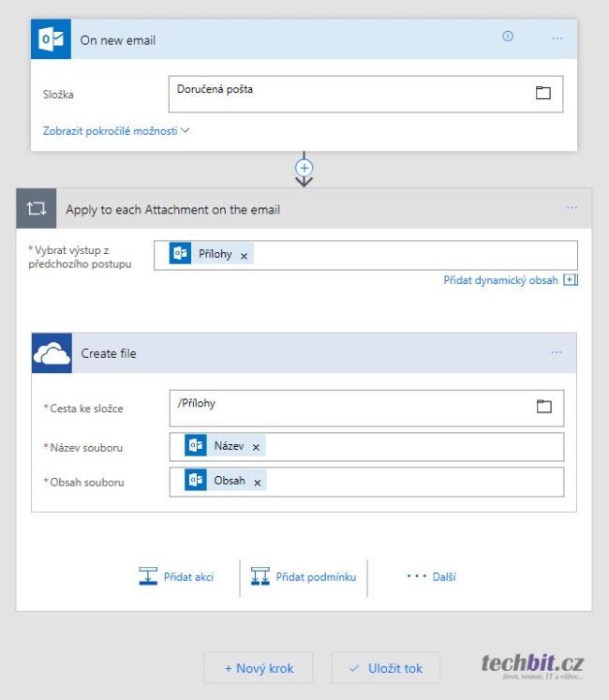Screen dimensions: 609x700
Task: Click Přidat akci to add an action
Action: click(177, 577)
